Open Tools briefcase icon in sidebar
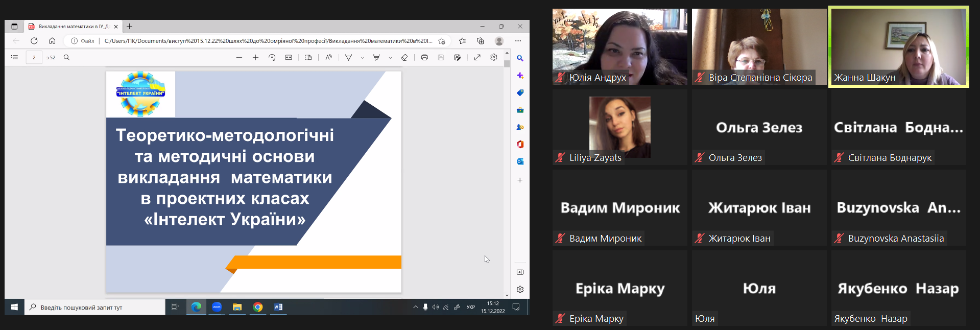 520,110
